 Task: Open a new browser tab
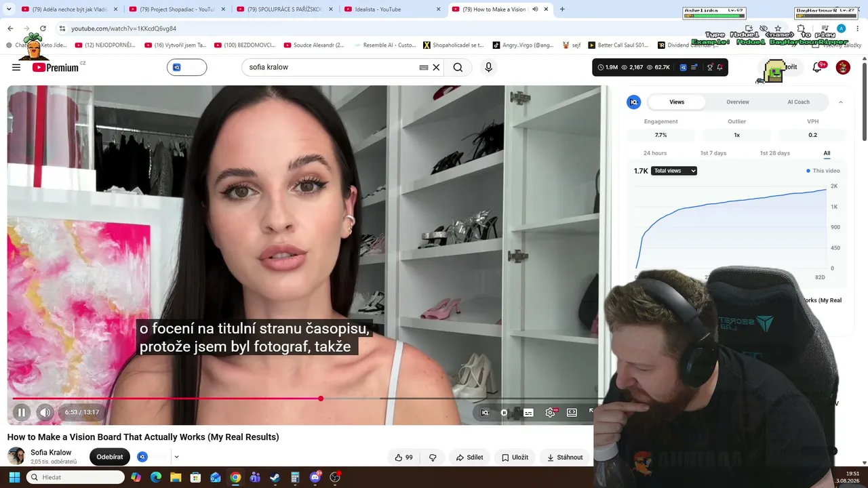click(x=562, y=9)
